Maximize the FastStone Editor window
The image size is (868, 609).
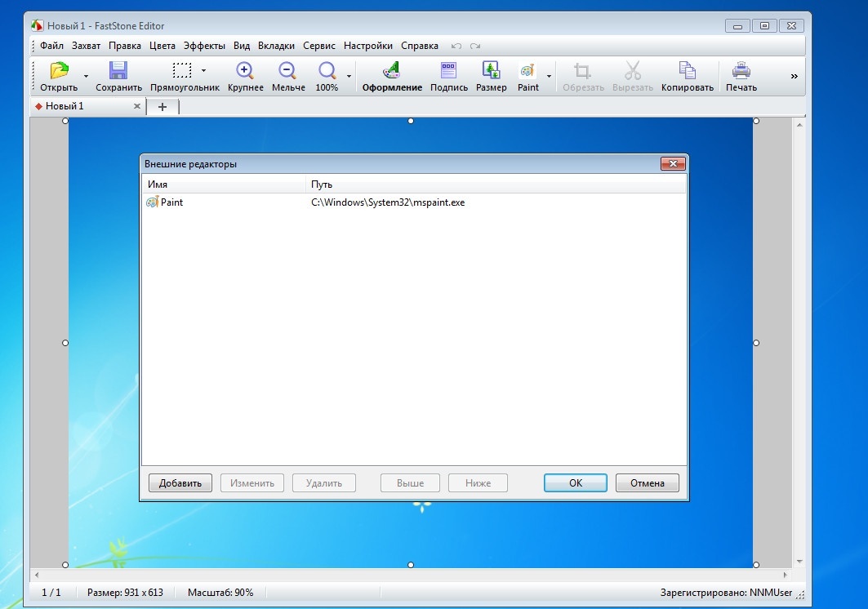tap(764, 26)
